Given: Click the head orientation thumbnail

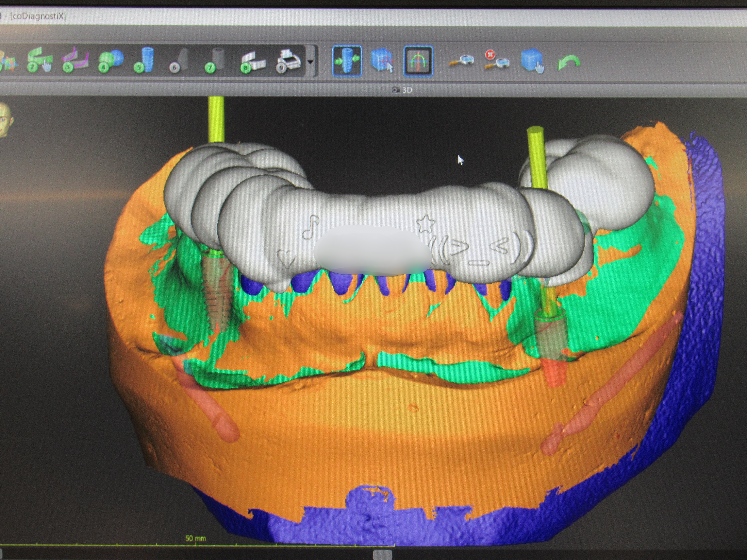Looking at the screenshot, I should (x=6, y=120).
